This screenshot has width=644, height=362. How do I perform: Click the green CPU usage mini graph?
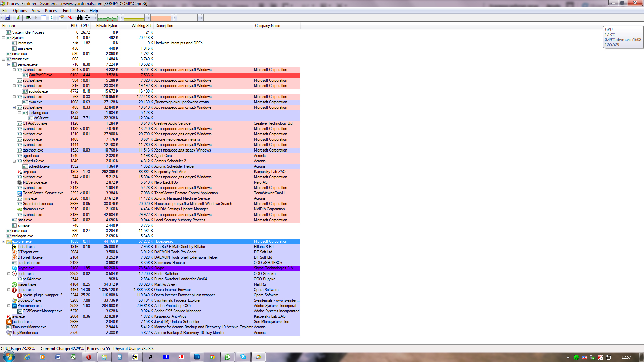tap(108, 18)
